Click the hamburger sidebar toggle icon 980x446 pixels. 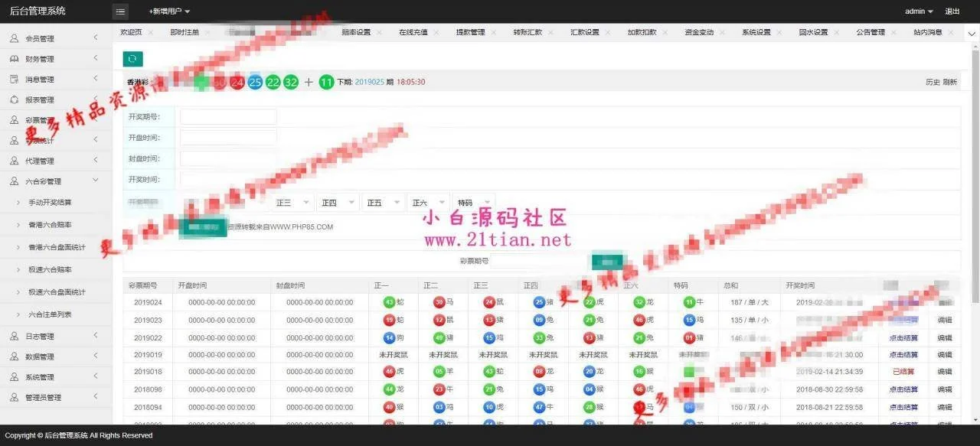coord(120,11)
